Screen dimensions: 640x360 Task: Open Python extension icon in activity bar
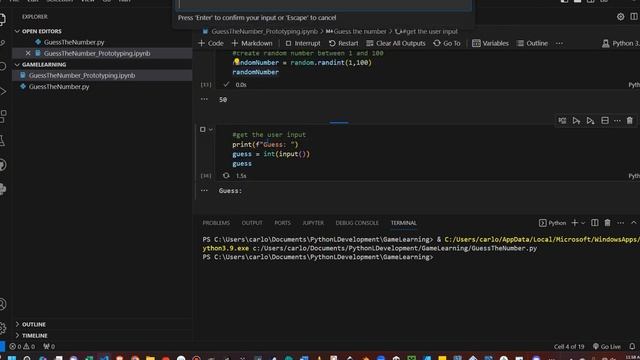(x=2, y=189)
